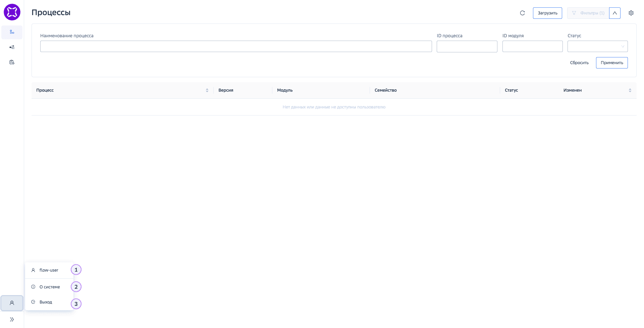The width and height of the screenshot is (644, 328).
Task: Click the user profile icon at sidebar bottom
Action: (12, 303)
